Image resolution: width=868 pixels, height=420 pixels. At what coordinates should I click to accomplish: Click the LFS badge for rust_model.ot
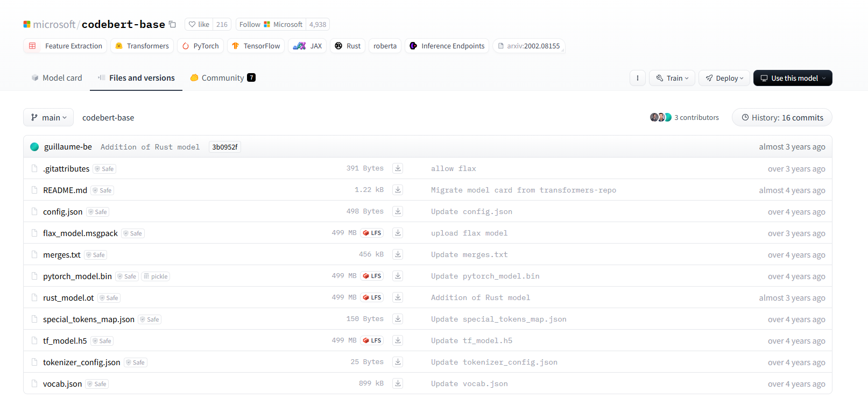coord(372,297)
